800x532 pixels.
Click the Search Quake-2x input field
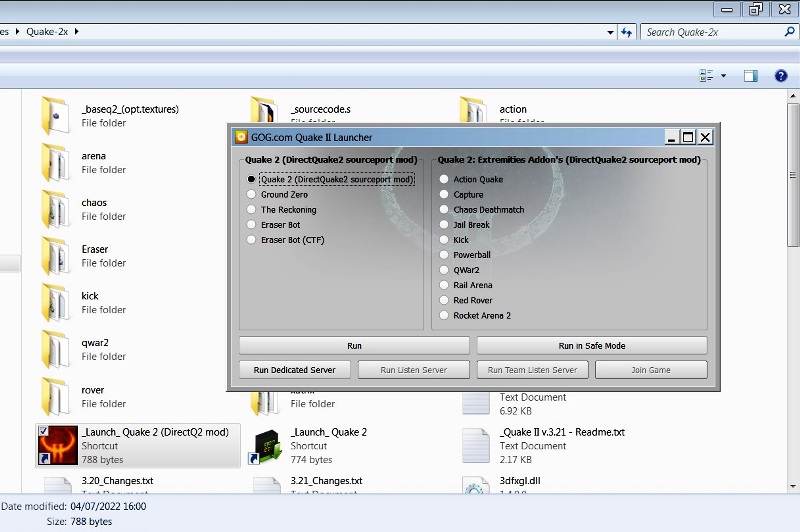(x=713, y=32)
